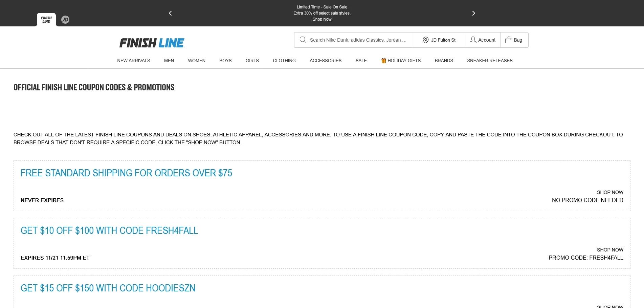Switch to the JD Sports site tab icon
644x308 pixels.
pos(65,20)
